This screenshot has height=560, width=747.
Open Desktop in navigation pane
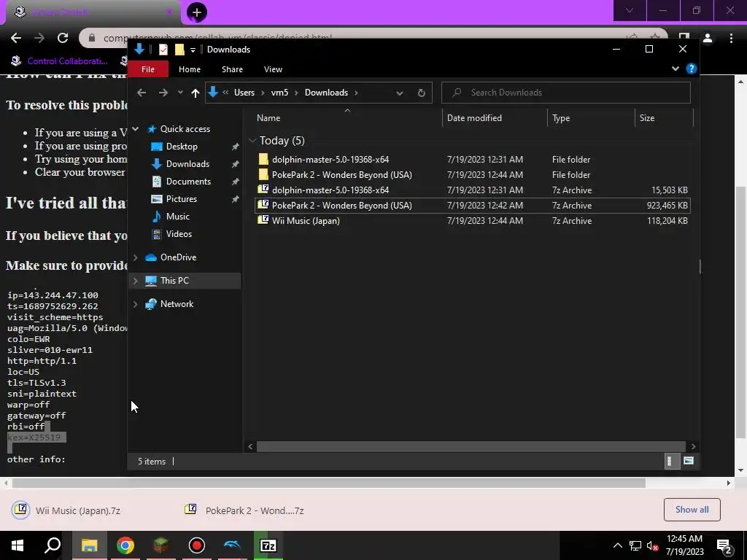click(x=182, y=146)
